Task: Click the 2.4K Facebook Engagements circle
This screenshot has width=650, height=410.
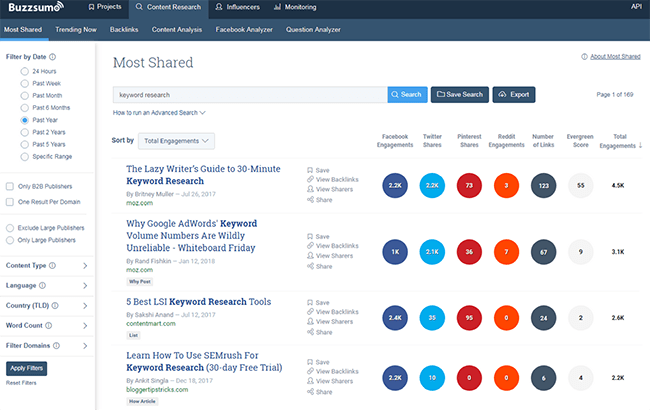Action: 395,318
